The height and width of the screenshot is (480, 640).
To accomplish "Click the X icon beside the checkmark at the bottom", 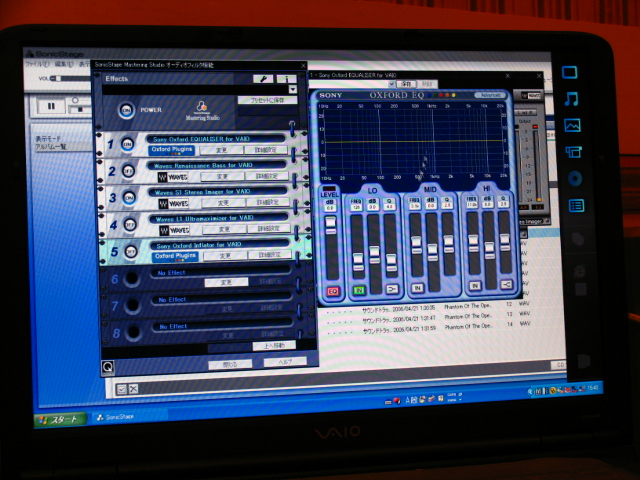I will point(133,389).
